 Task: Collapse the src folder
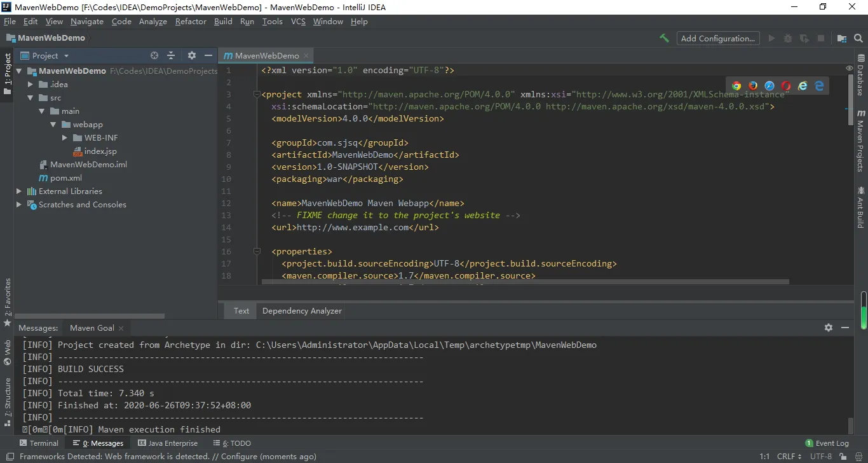coord(31,98)
